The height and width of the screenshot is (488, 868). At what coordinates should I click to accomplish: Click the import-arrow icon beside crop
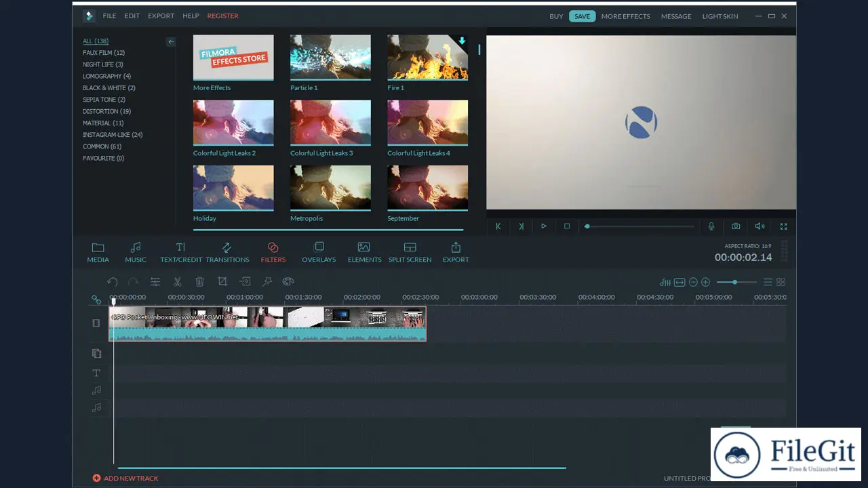click(x=245, y=282)
